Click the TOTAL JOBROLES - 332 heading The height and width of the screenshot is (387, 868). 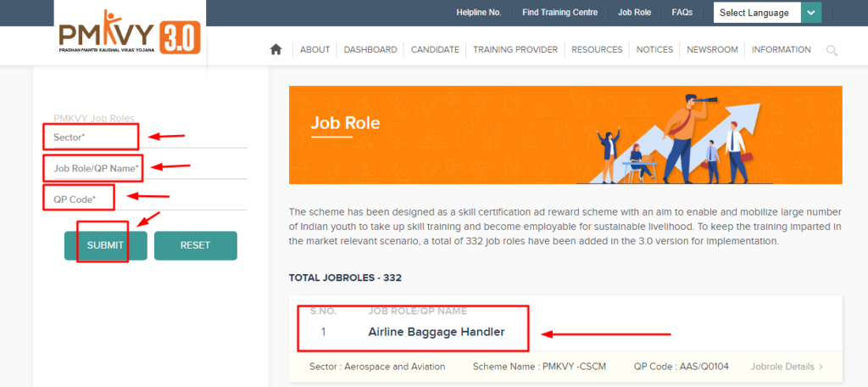click(345, 278)
